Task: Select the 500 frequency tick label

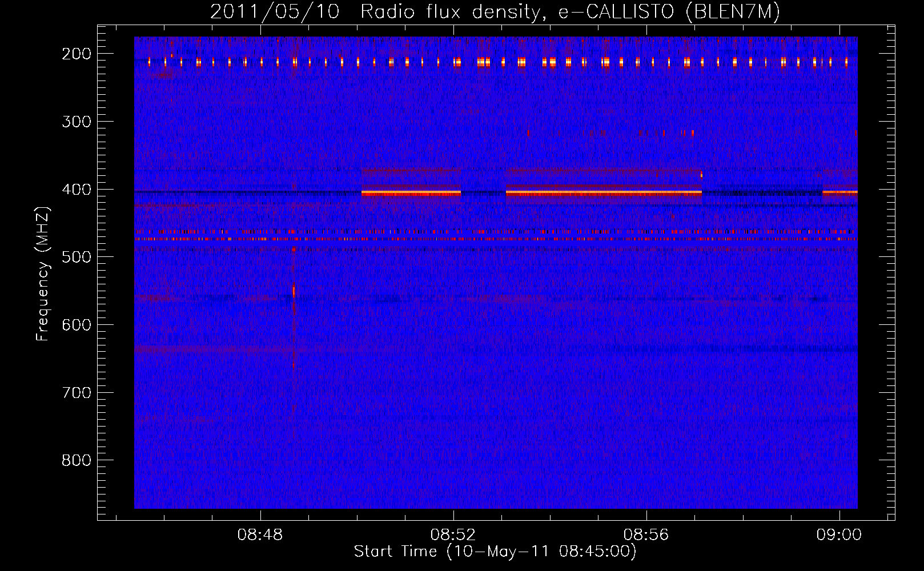Action: click(77, 257)
